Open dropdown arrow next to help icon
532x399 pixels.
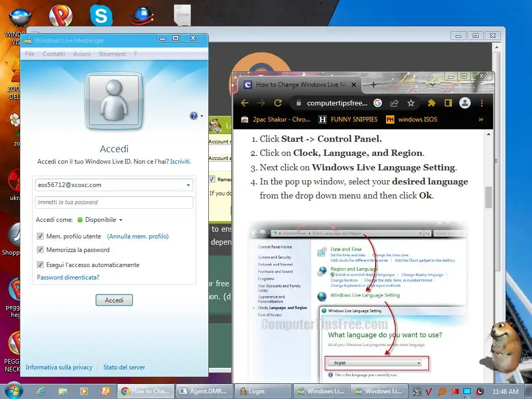click(x=202, y=116)
